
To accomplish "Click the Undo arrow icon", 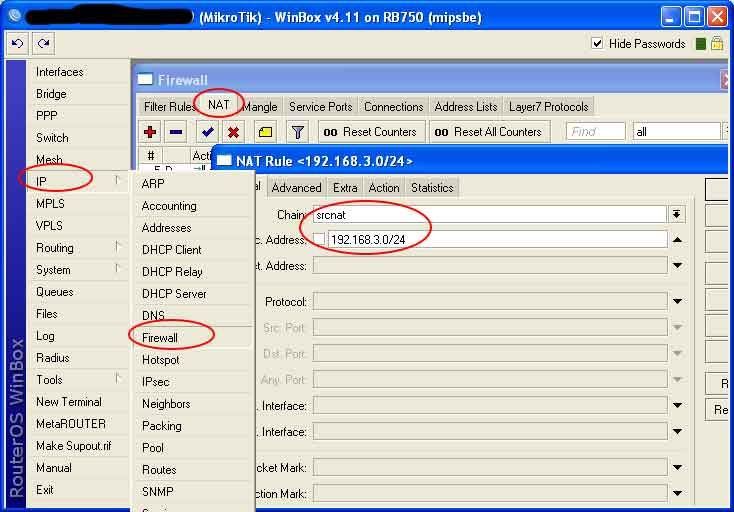I will [x=17, y=44].
